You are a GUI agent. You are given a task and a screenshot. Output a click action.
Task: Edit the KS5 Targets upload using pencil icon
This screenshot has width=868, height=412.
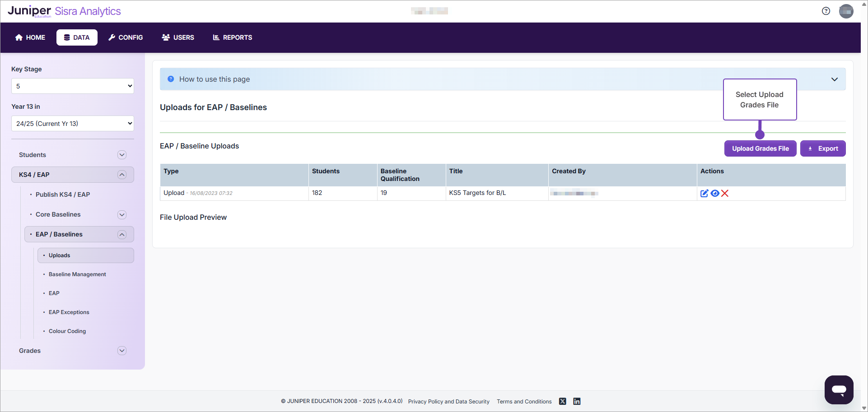(x=704, y=193)
